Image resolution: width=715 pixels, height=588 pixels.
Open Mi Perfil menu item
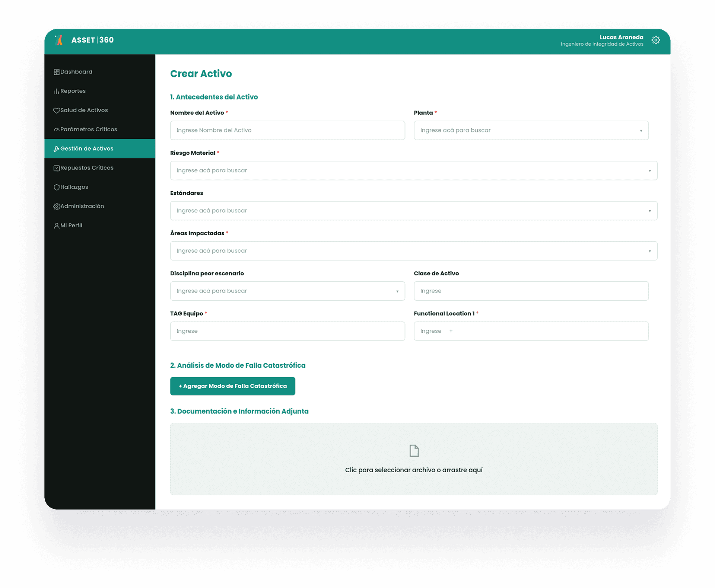[x=100, y=226]
